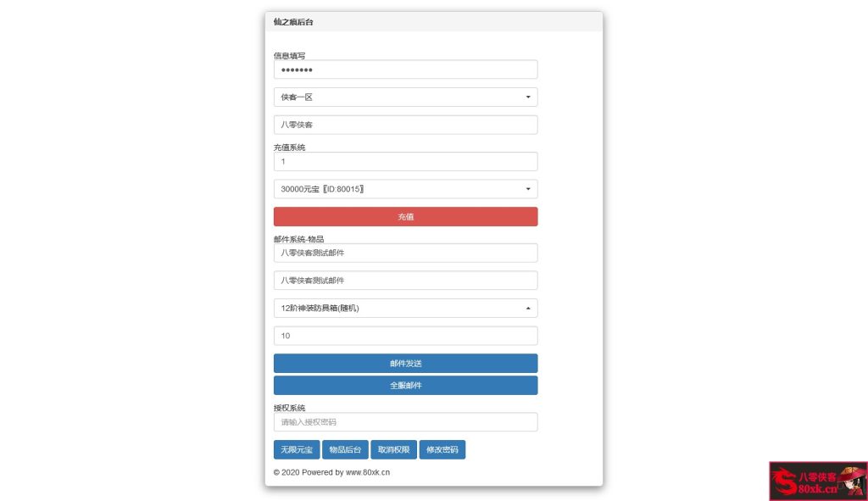Click the 请输入授权密码 authorization password field
The image size is (868, 501).
405,421
